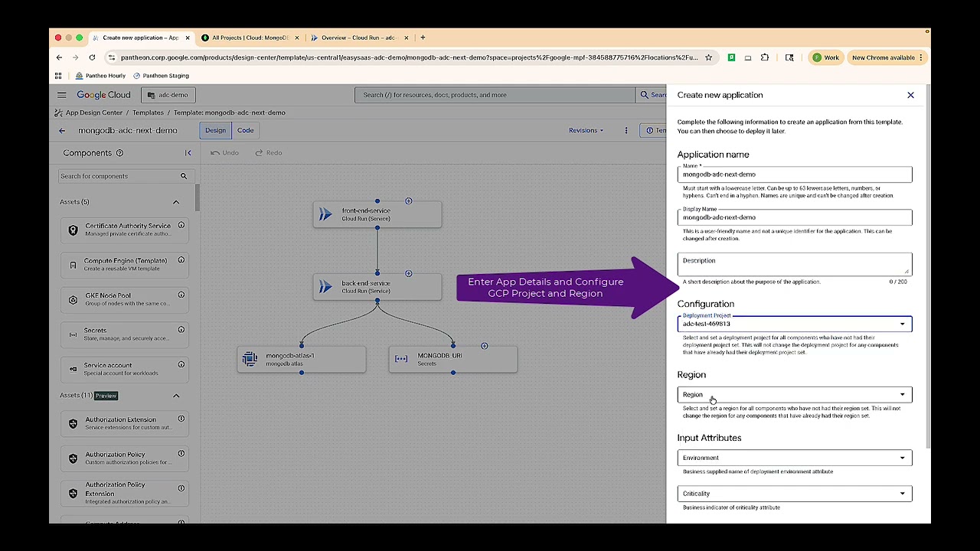Viewport: 980px width, 551px height.
Task: Click the MONGODB-URI secrets node icon
Action: point(401,359)
